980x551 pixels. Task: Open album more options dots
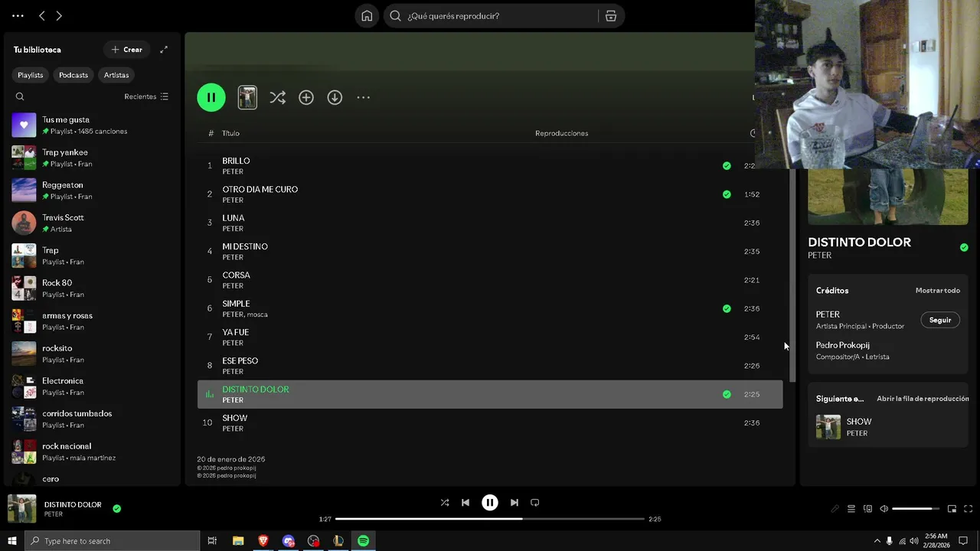[x=363, y=97]
